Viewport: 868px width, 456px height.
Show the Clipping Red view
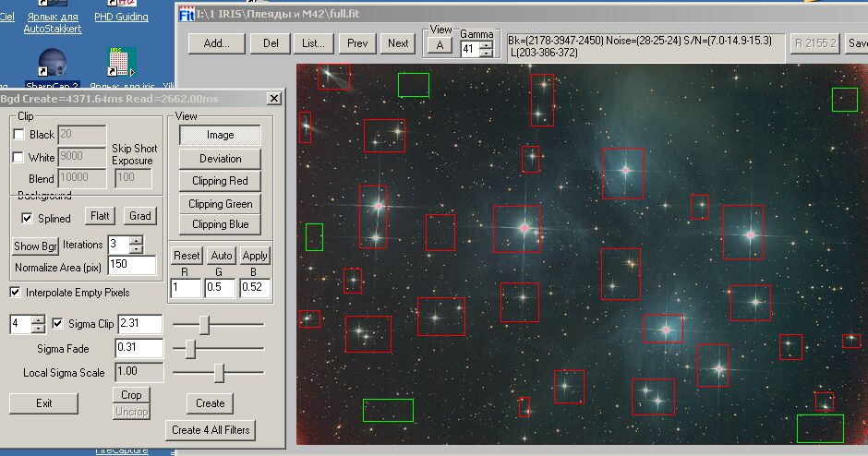click(x=220, y=181)
